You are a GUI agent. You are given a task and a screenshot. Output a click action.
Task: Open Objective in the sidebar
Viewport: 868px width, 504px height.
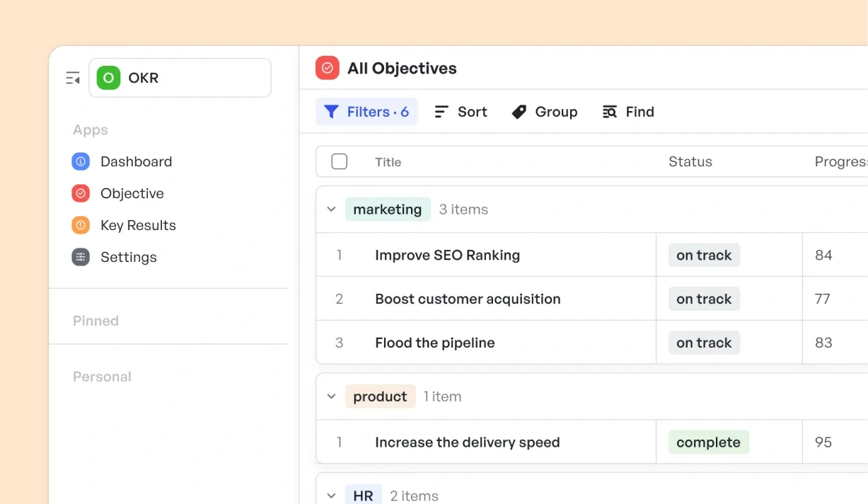point(132,193)
